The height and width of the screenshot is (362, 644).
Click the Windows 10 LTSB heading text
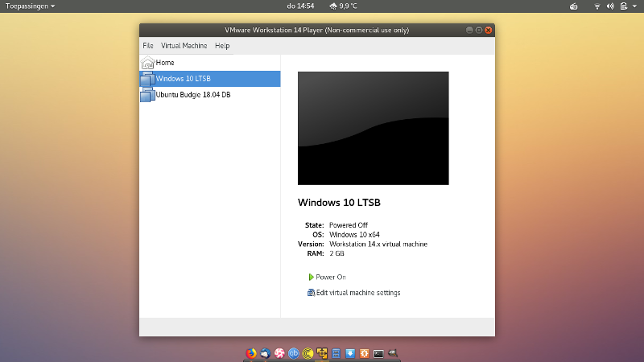(x=339, y=203)
